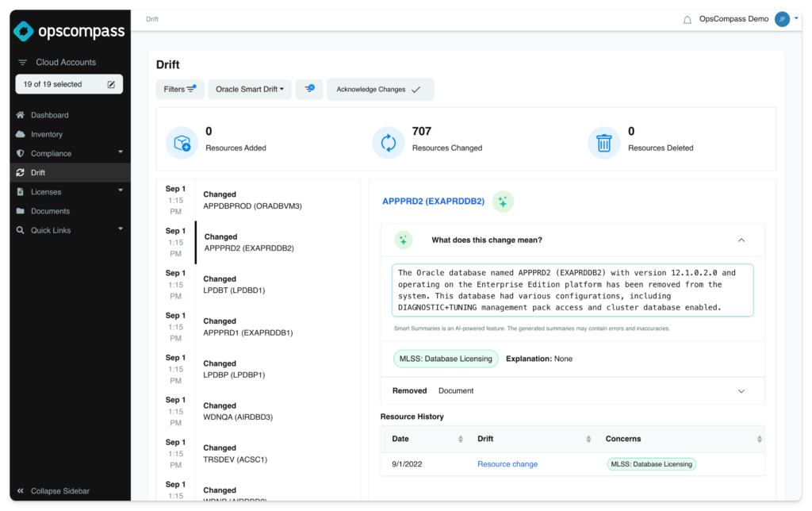Open the Resource change link

pyautogui.click(x=507, y=464)
